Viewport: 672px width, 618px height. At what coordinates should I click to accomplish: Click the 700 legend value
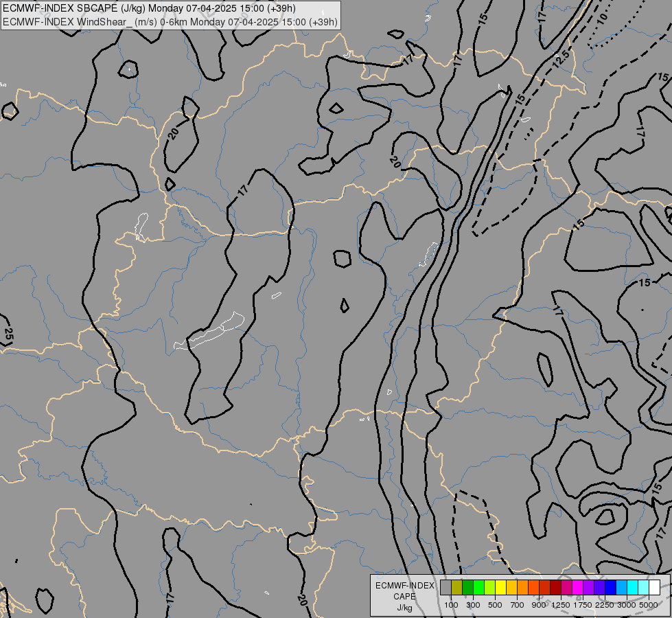518,605
